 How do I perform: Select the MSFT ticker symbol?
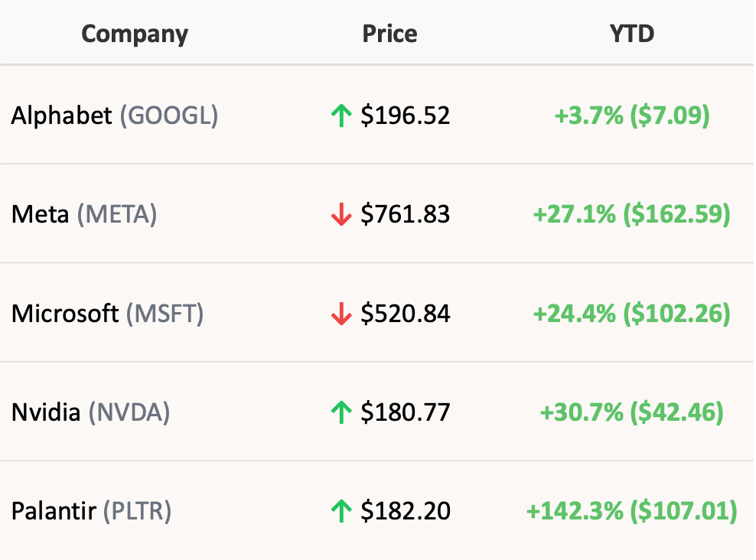165,314
